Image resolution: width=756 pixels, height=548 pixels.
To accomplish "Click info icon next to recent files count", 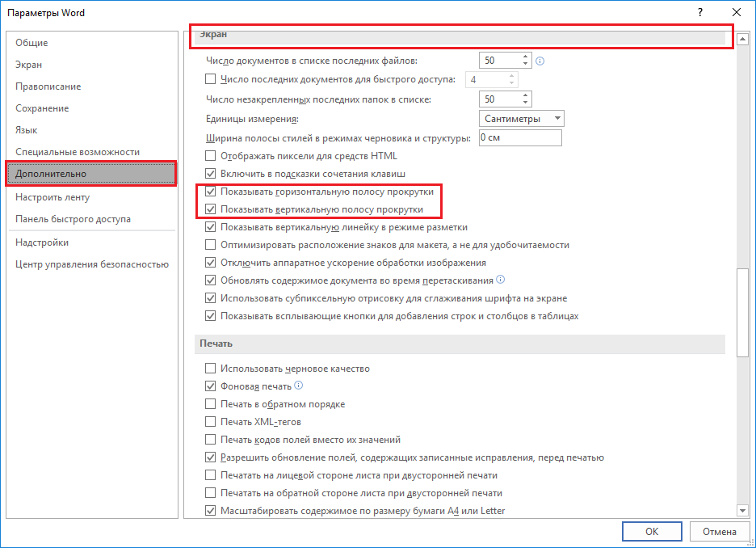I will (x=540, y=61).
